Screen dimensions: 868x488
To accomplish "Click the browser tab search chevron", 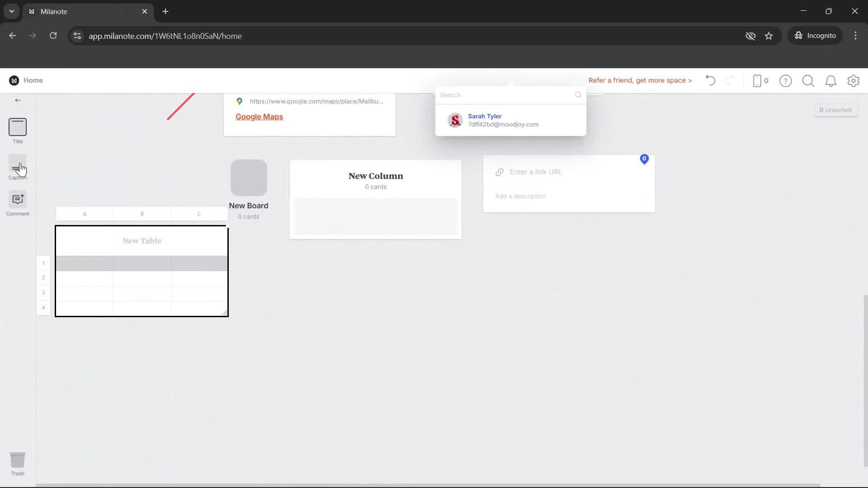I will 11,11.
